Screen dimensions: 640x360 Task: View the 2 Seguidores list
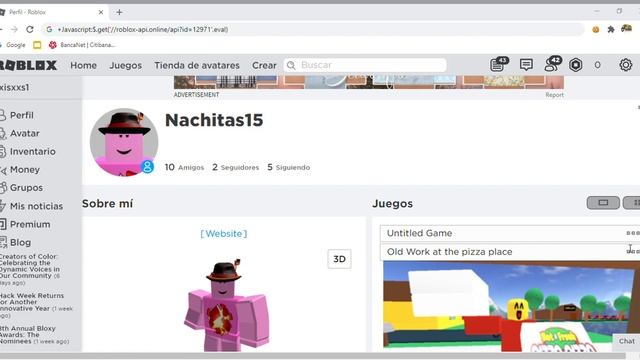point(236,167)
